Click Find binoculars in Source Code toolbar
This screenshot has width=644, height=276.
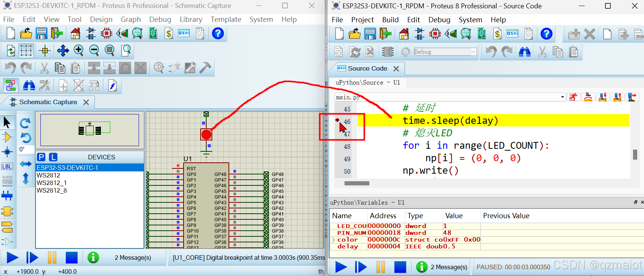point(524,52)
